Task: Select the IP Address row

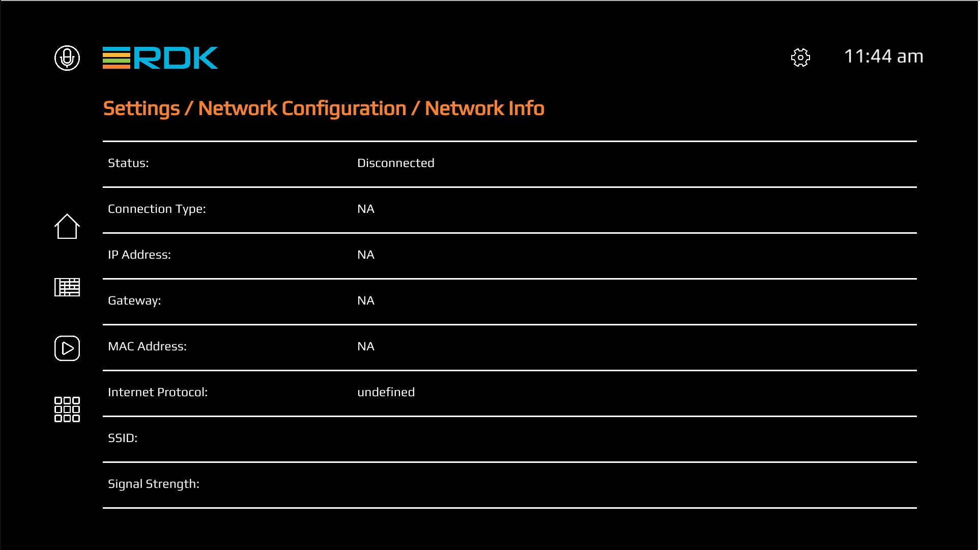Action: point(139,255)
